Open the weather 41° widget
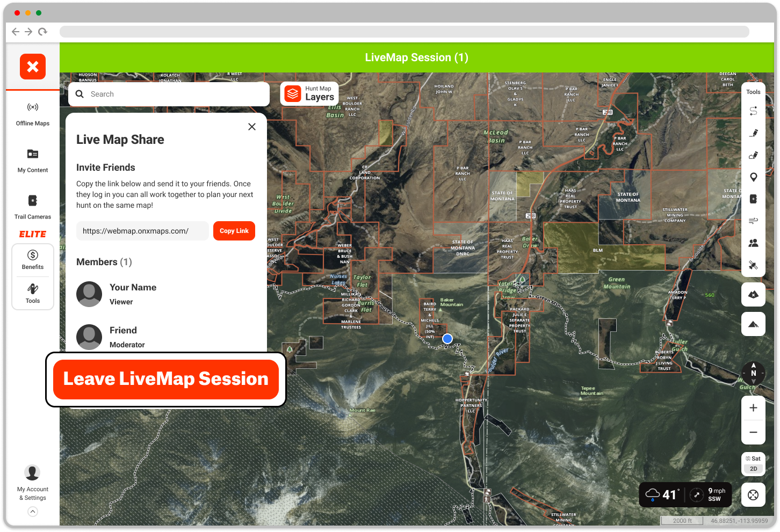780x532 pixels. [685, 494]
